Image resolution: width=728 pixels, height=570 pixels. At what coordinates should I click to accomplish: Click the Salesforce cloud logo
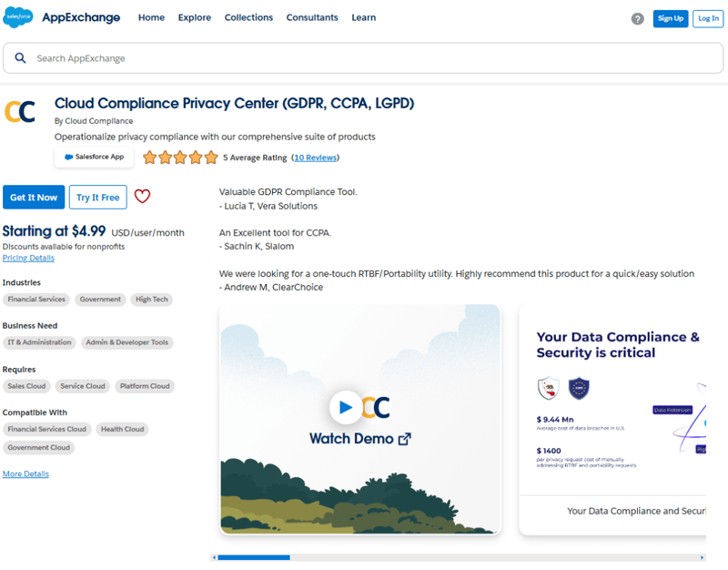(18, 17)
